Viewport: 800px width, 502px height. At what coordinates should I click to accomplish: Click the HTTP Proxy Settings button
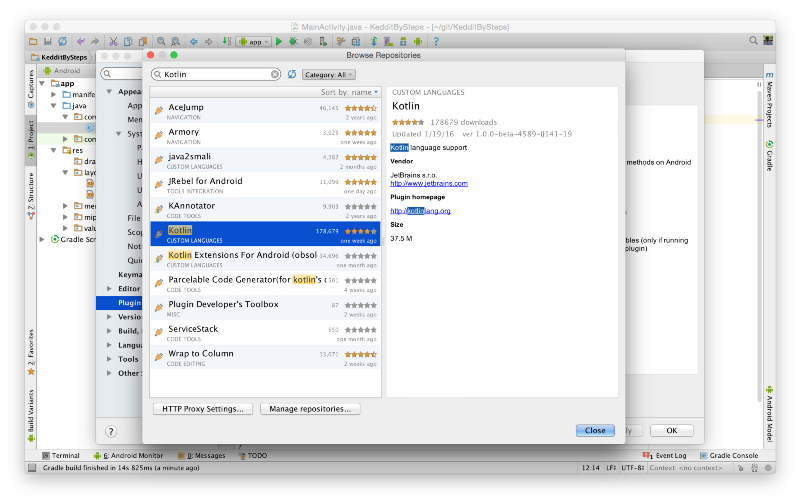click(203, 409)
